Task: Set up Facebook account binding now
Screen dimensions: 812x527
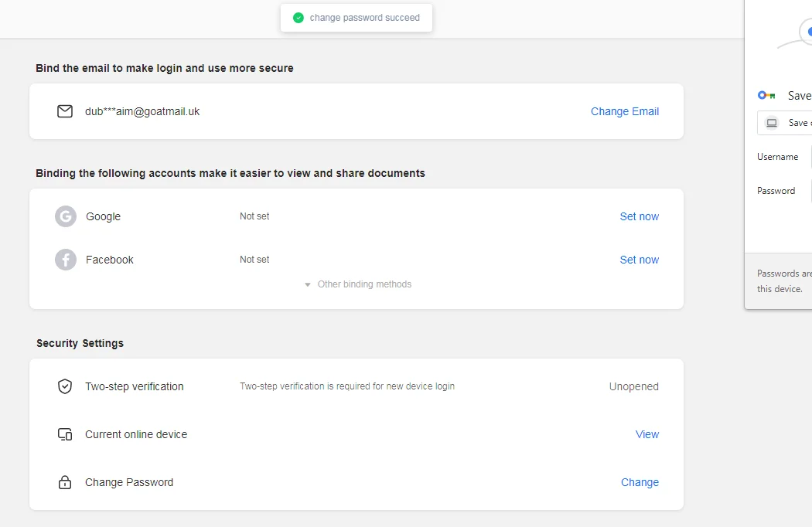Action: click(640, 260)
